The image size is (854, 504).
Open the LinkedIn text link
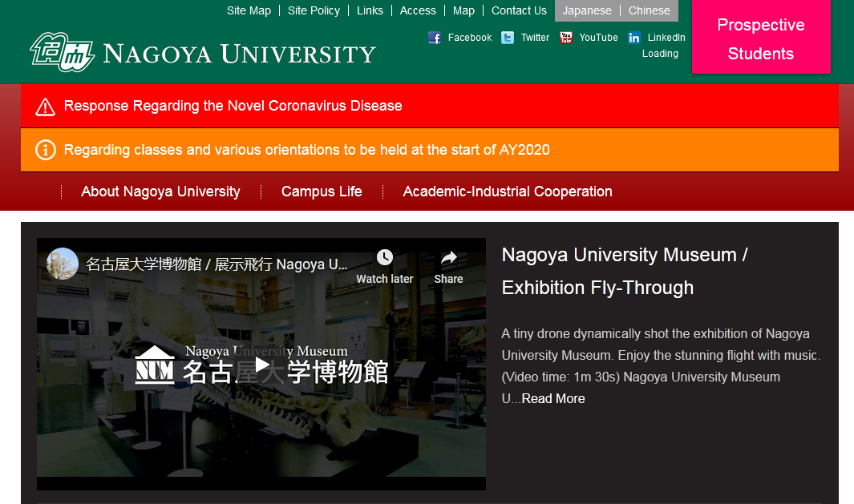coord(666,38)
